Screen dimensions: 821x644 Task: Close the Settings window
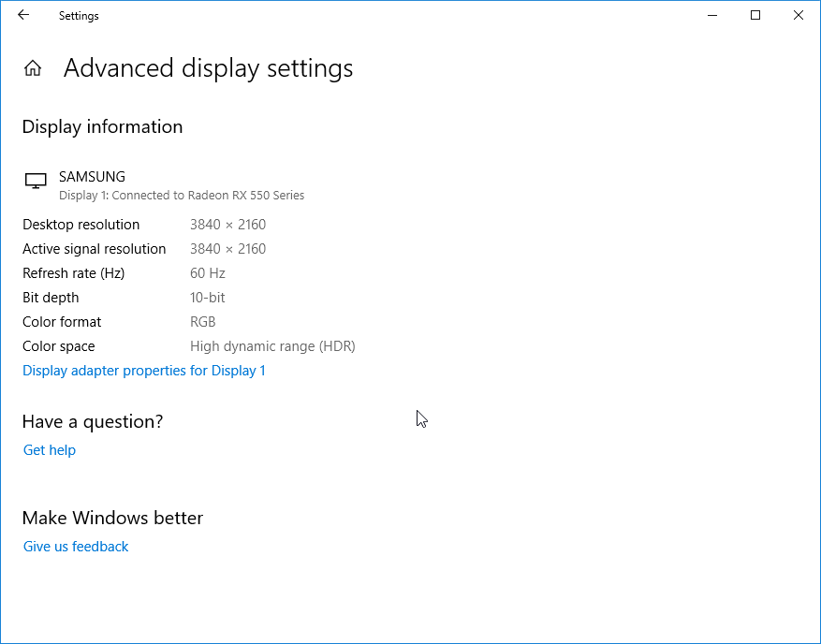point(799,15)
